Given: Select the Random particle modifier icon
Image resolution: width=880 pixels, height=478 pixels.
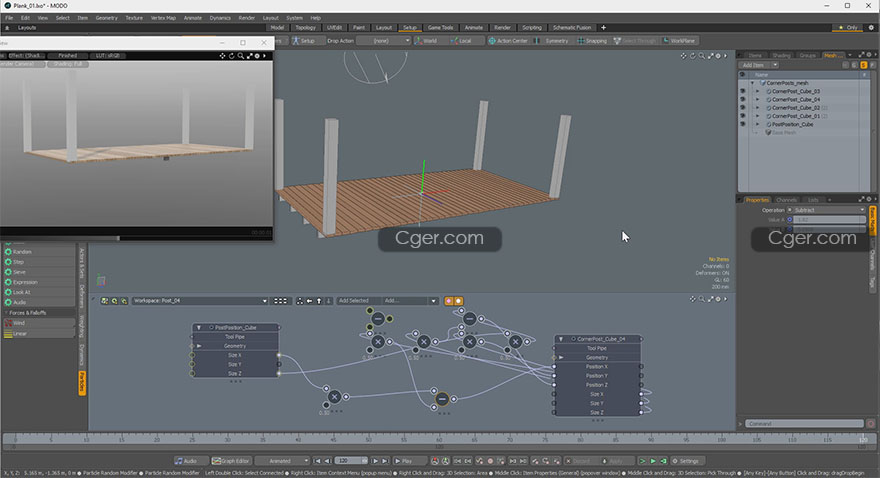Looking at the screenshot, I should click(x=8, y=252).
